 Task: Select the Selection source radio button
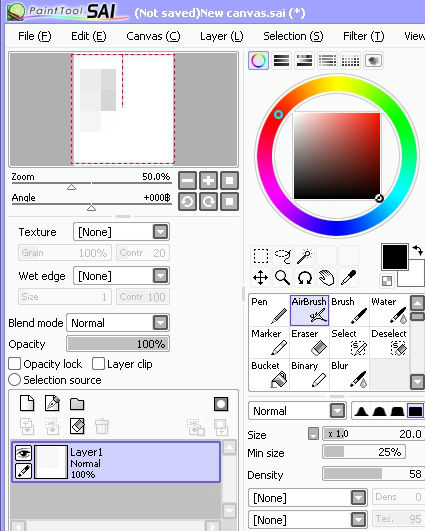(15, 380)
